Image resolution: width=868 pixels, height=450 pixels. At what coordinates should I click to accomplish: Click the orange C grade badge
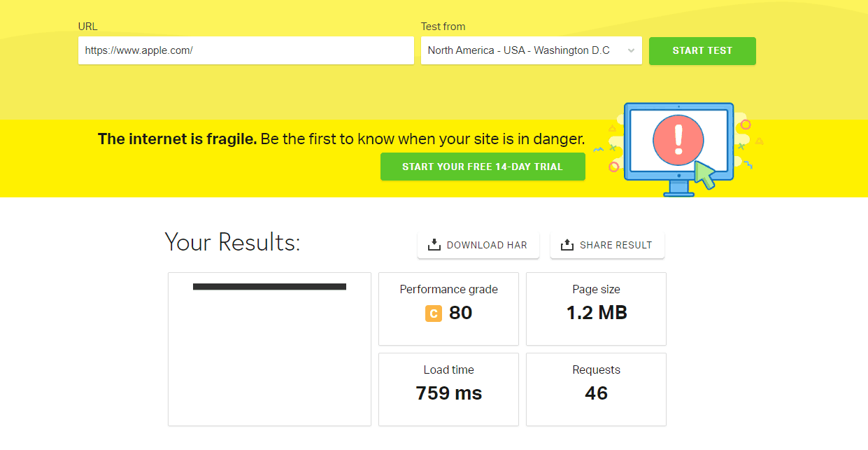[432, 314]
